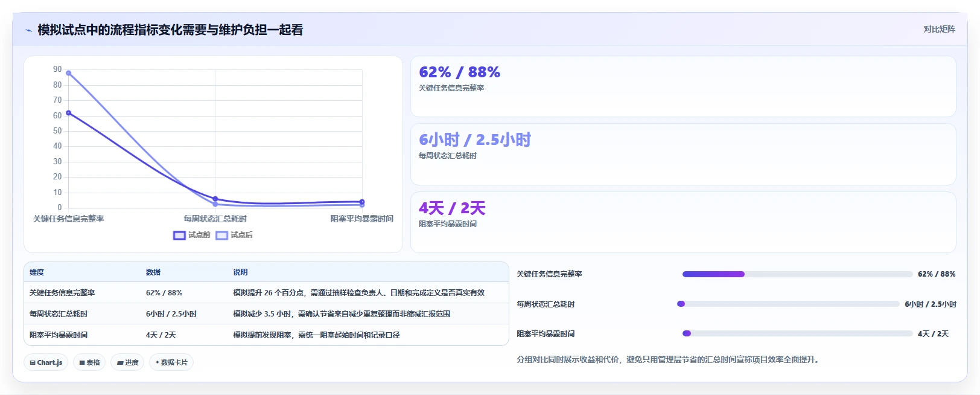
Task: Click the 试点后 data point at 88
Action: click(69, 73)
